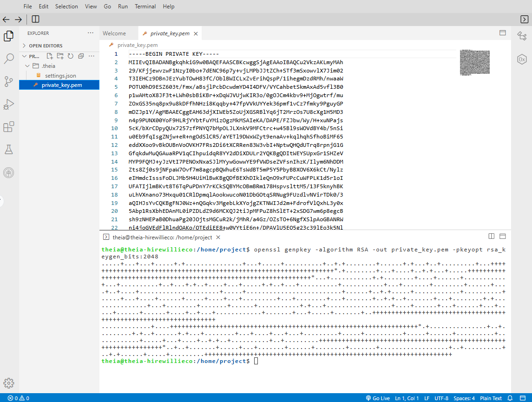Click line number 10 in gutter
The image size is (532, 402).
click(114, 128)
